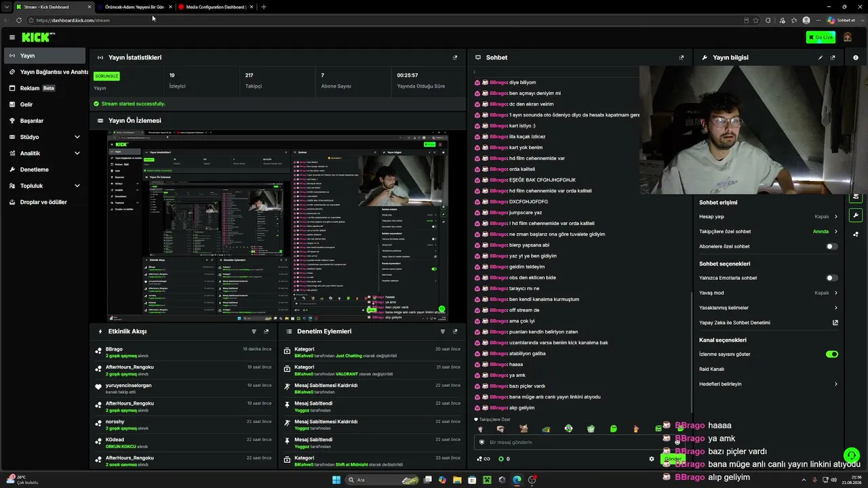The width and height of the screenshot is (868, 488).
Task: Click the info icon beside Yayın bilgisi
Action: pos(856,58)
